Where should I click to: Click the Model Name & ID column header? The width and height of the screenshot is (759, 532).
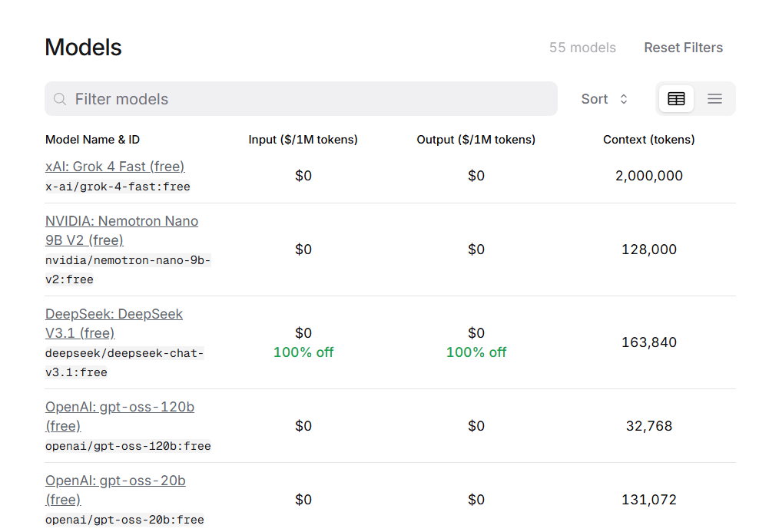[x=92, y=140]
